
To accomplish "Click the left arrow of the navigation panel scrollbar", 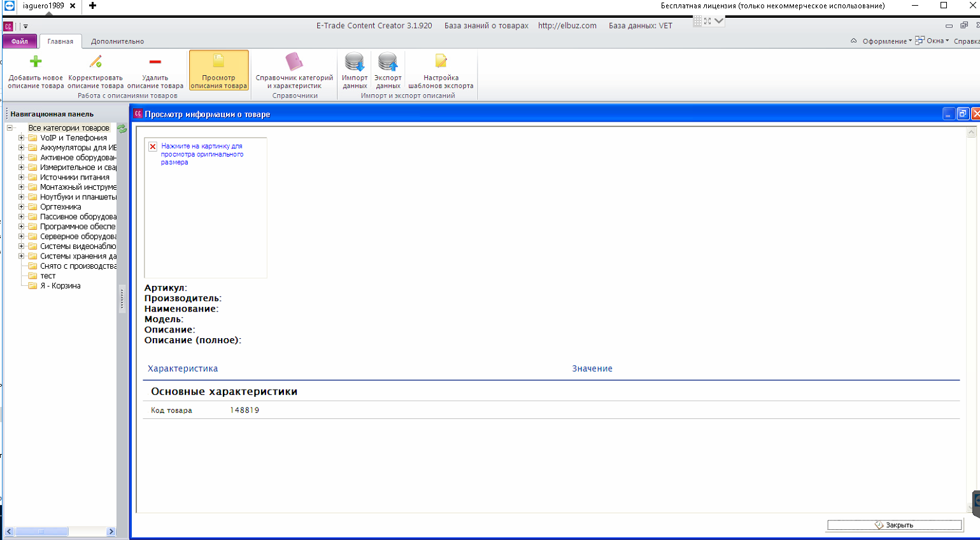I will click(9, 531).
